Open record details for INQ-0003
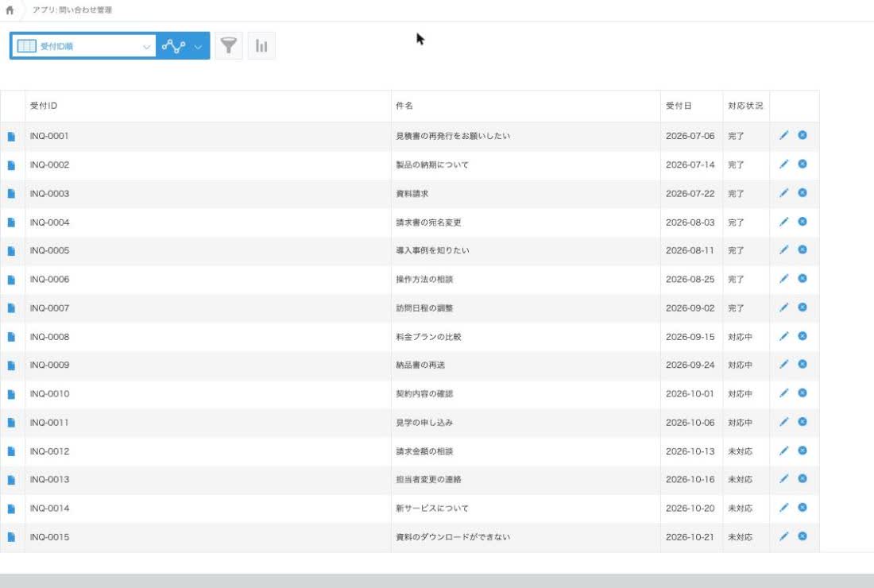 tap(11, 194)
